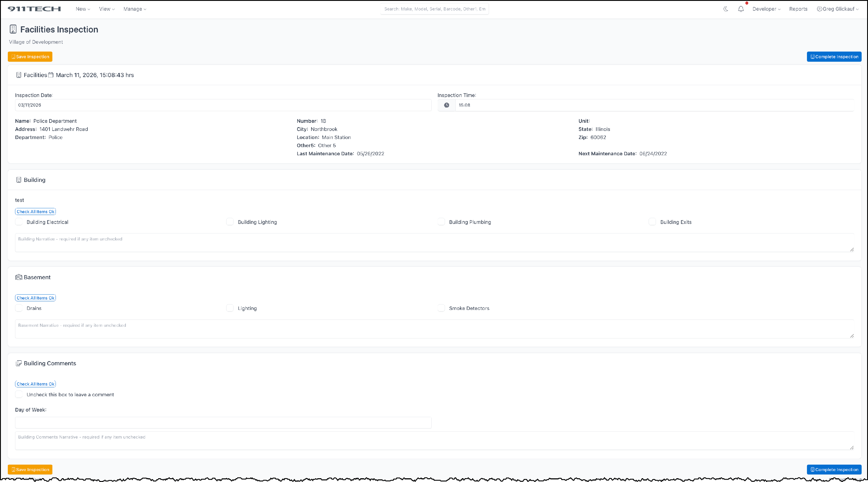Click the Inspection Time clock icon
Image resolution: width=868 pixels, height=482 pixels.
[446, 105]
